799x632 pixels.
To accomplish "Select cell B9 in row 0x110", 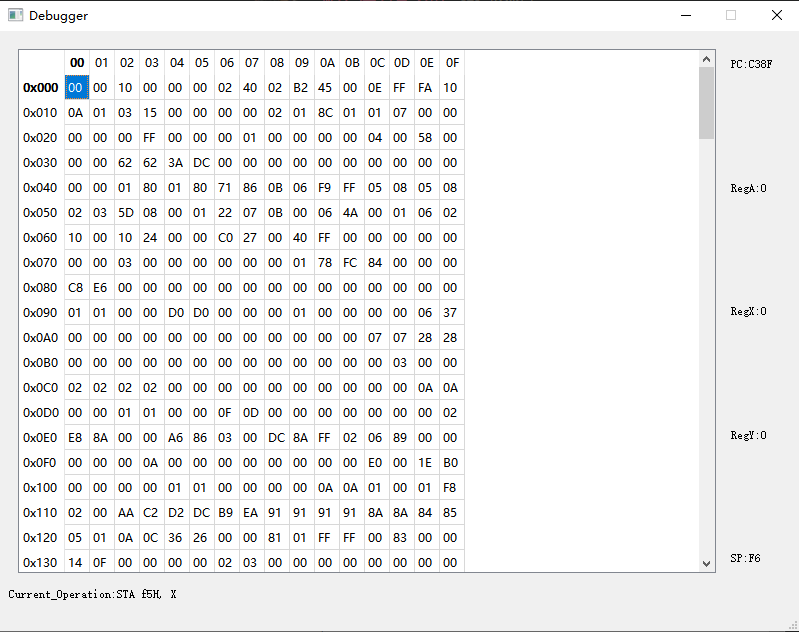I will (x=227, y=512).
